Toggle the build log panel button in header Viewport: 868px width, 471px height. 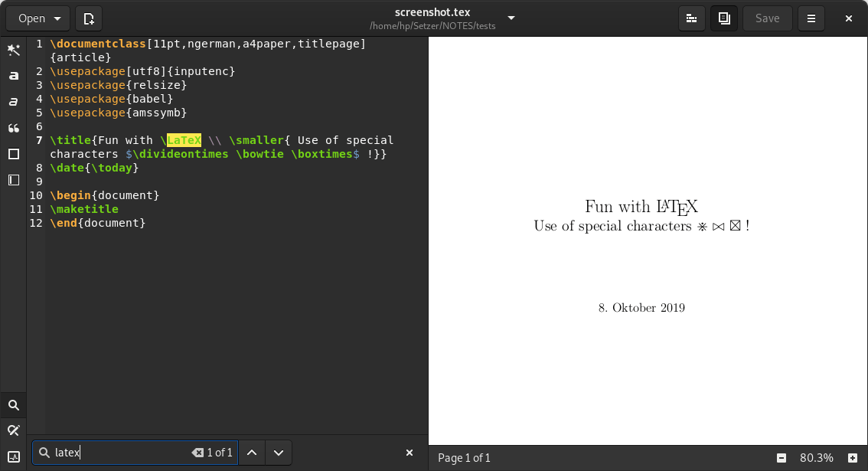(x=691, y=18)
